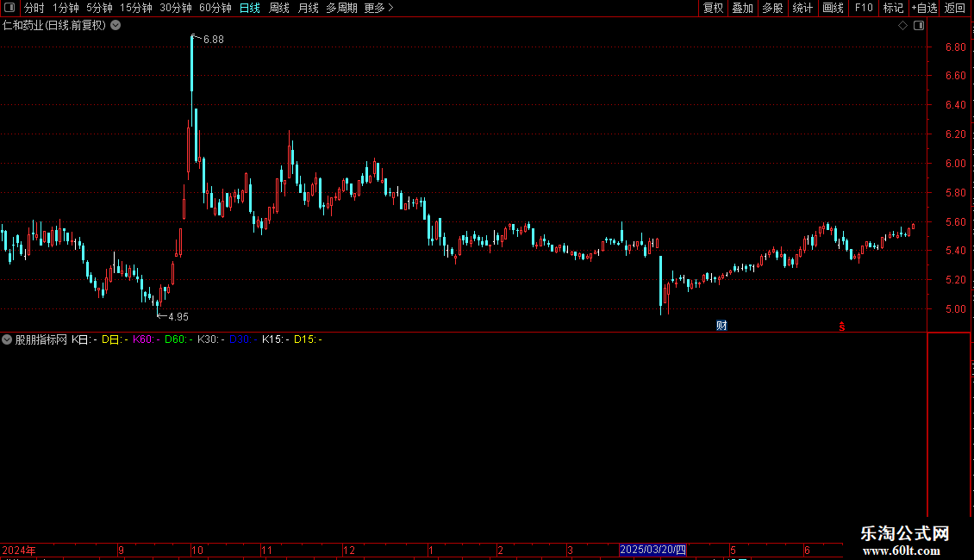Image resolution: width=974 pixels, height=560 pixels.
Task: Open dropdown next to 仁和药业 title
Action: (116, 26)
